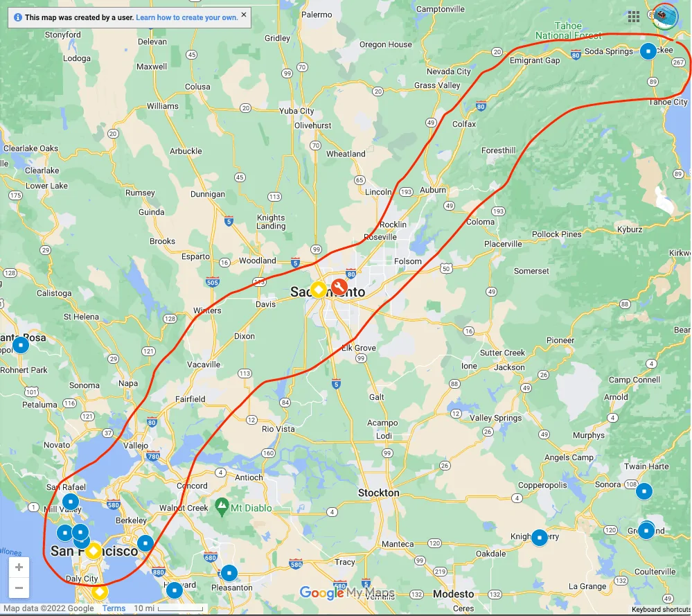Select the blue marker near San Rafael
The height and width of the screenshot is (616, 692).
pyautogui.click(x=71, y=502)
